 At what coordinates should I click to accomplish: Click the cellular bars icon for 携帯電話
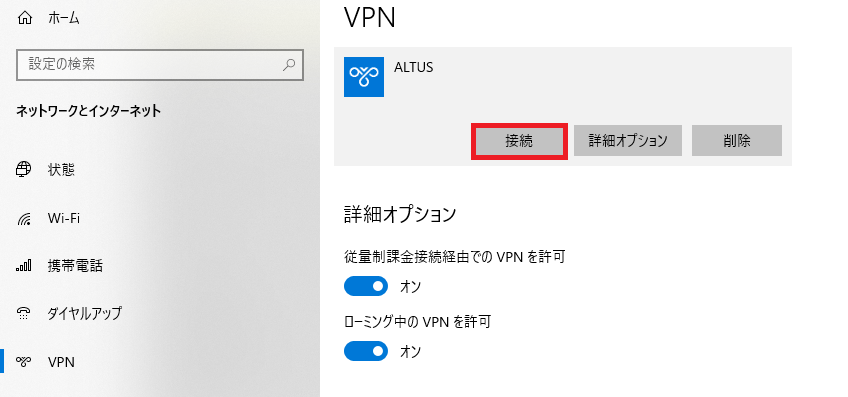[24, 266]
